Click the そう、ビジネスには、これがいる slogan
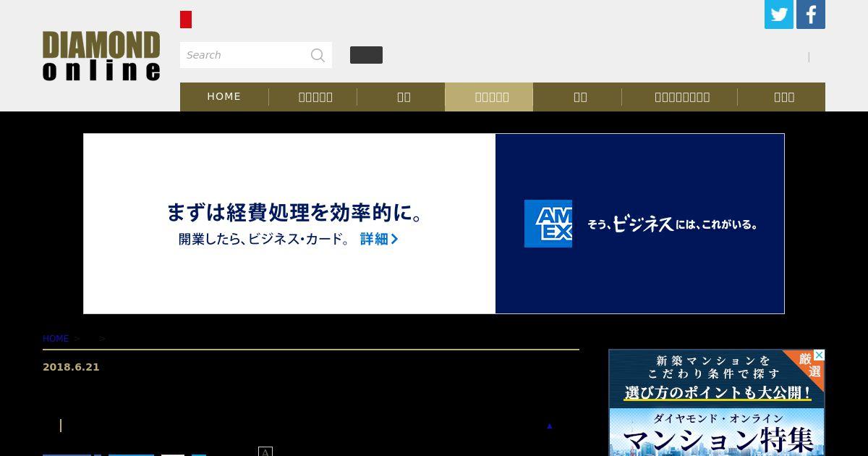The width and height of the screenshot is (868, 456). [672, 224]
